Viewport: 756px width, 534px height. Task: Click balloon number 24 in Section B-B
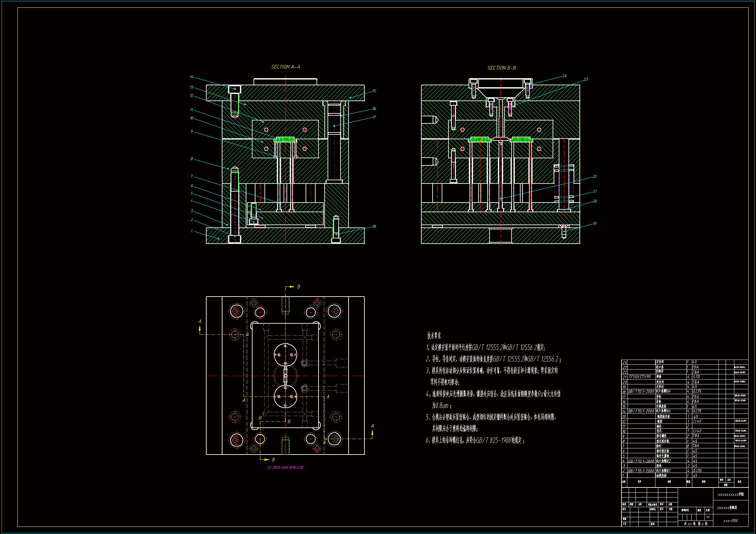pos(564,76)
